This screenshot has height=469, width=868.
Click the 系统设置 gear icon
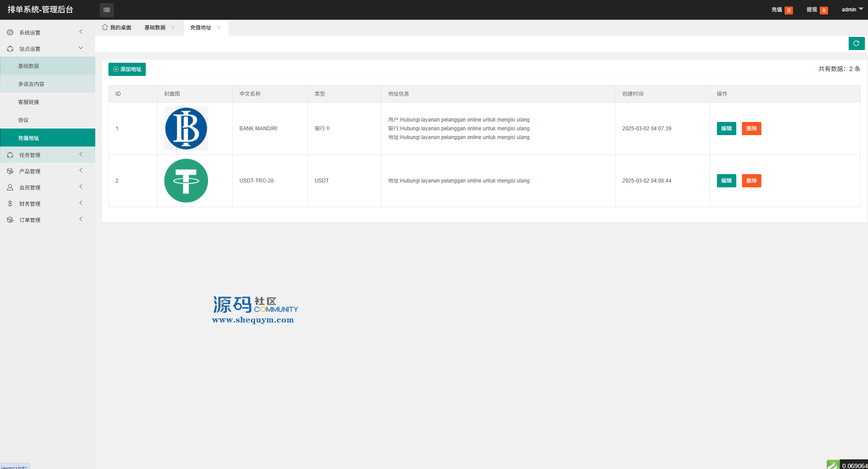(x=10, y=32)
